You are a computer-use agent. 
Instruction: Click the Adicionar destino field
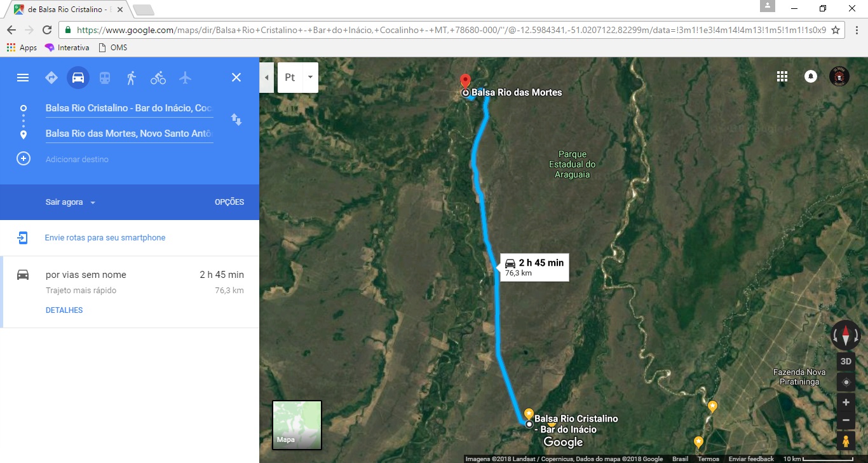[129, 159]
